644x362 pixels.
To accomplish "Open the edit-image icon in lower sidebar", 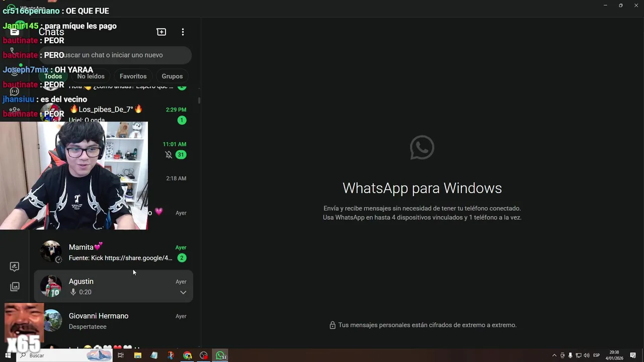I will click(15, 266).
